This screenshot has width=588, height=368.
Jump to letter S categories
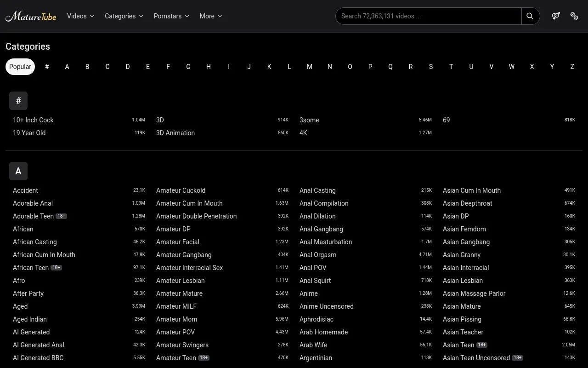coord(431,67)
